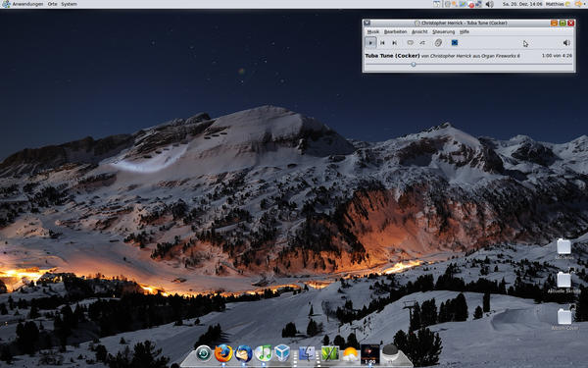Open Time Machine style backup dock icon
The width and height of the screenshot is (588, 368).
click(204, 353)
